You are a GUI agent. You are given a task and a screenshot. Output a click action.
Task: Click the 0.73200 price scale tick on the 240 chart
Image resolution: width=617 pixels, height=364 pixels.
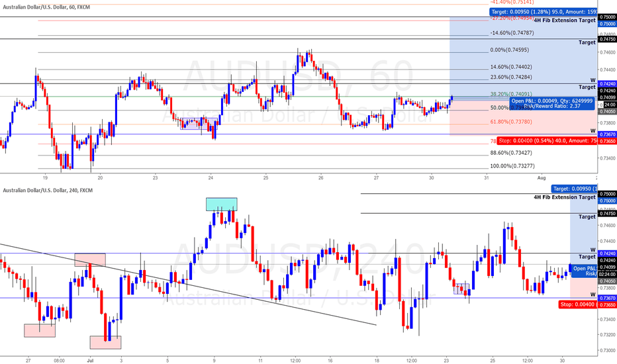608,335
